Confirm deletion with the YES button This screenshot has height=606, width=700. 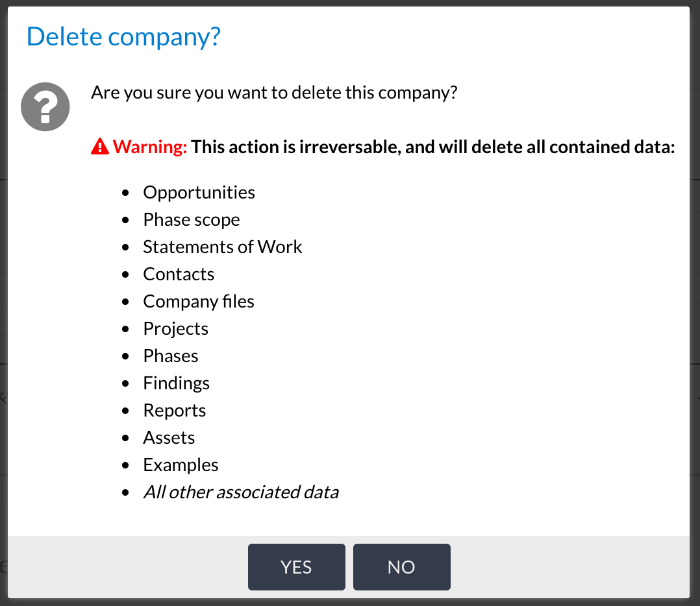(296, 567)
